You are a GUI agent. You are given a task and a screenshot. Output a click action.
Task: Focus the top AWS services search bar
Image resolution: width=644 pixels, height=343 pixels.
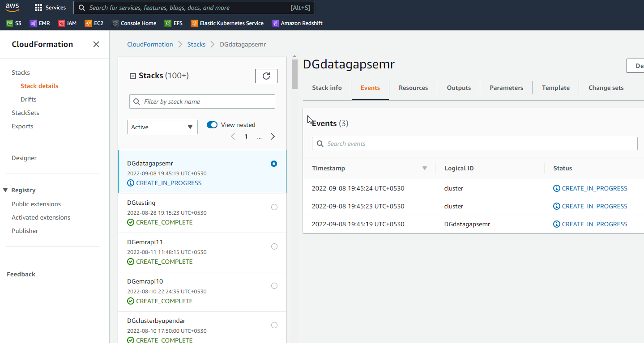[x=194, y=8]
